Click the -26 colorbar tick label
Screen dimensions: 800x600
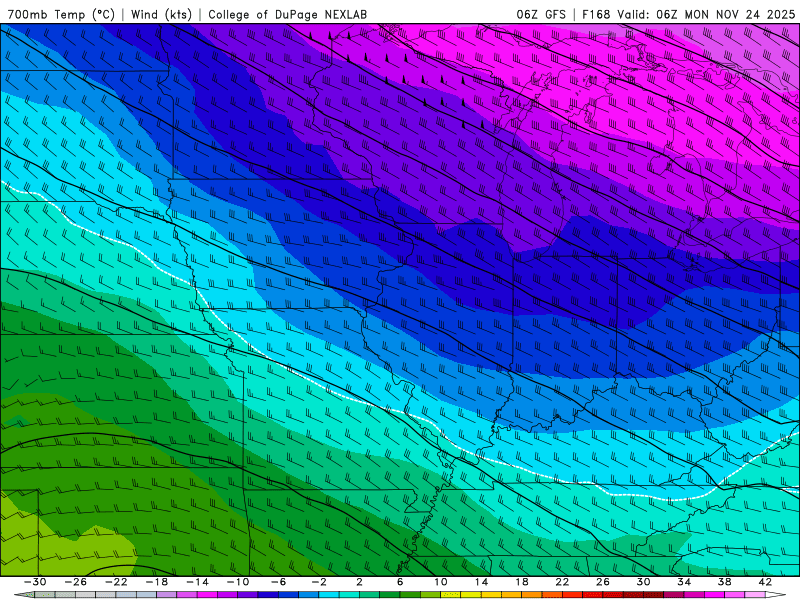[x=76, y=582]
